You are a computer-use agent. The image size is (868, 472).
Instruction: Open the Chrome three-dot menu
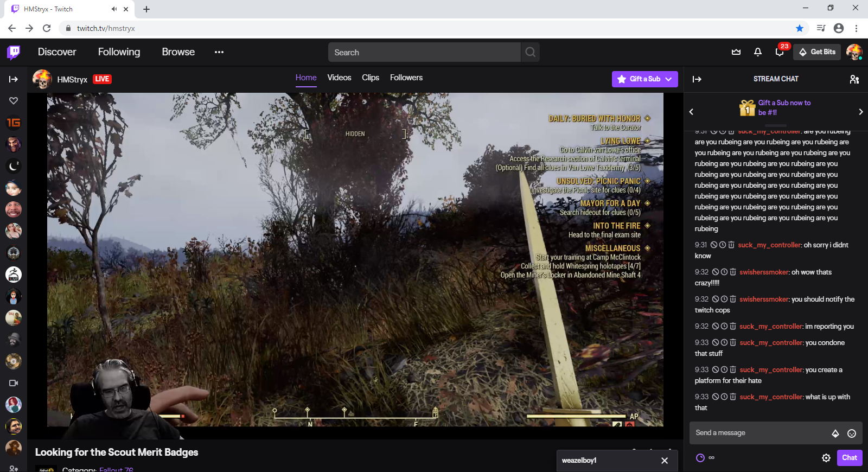tap(856, 28)
